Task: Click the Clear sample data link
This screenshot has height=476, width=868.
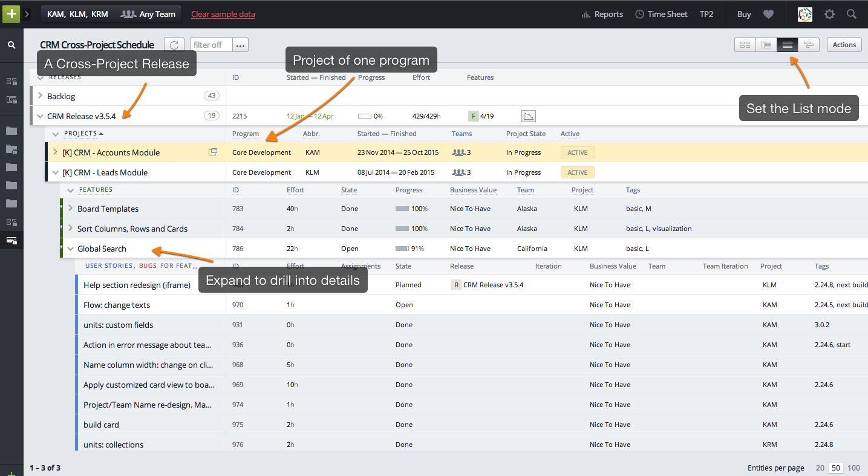Action: click(223, 13)
